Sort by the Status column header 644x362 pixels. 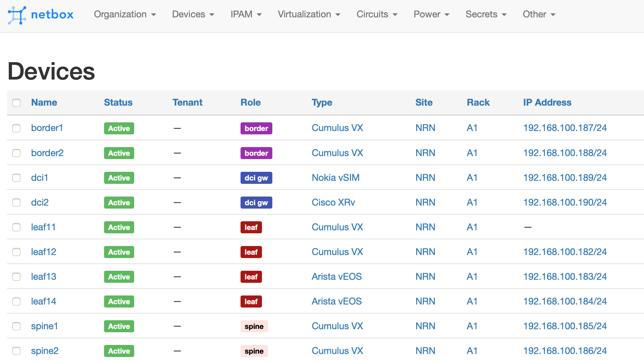tap(118, 102)
